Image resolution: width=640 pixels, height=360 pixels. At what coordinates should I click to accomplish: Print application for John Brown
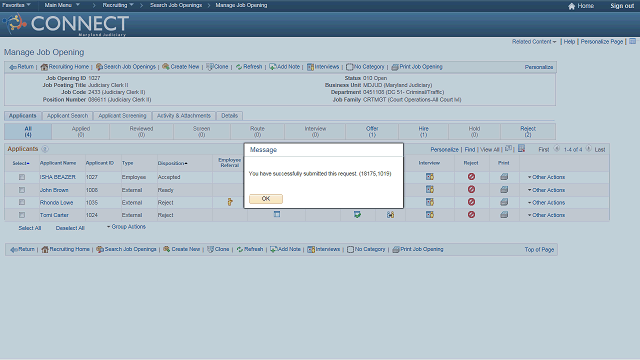point(504,189)
